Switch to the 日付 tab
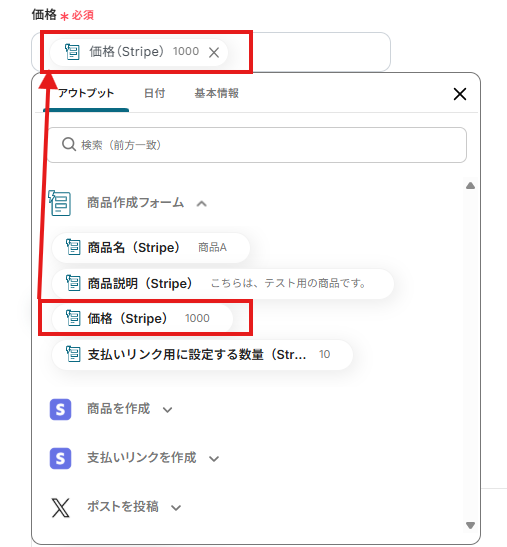 [155, 93]
